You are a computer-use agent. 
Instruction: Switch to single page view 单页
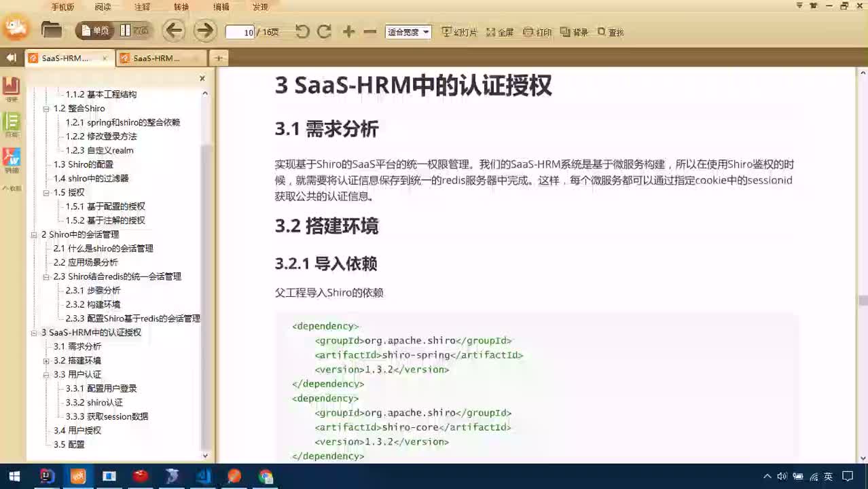coord(96,31)
